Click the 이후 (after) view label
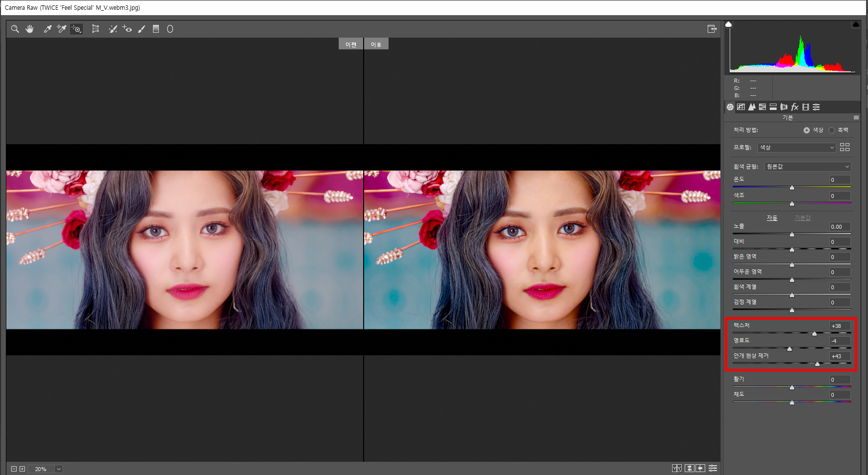Viewport: 868px width, 475px height. [x=376, y=44]
